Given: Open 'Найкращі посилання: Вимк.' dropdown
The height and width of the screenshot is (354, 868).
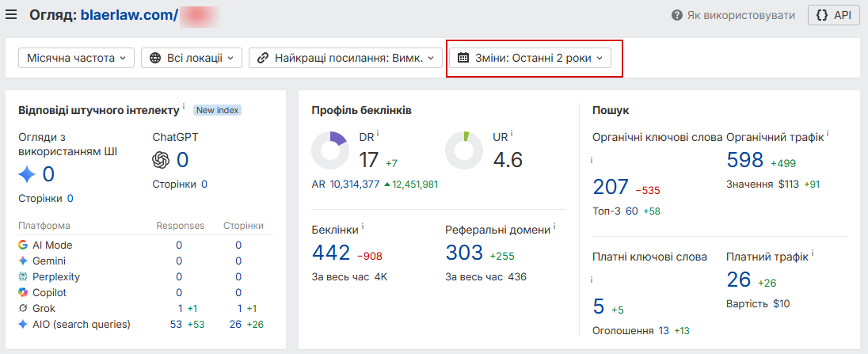Looking at the screenshot, I should point(345,58).
